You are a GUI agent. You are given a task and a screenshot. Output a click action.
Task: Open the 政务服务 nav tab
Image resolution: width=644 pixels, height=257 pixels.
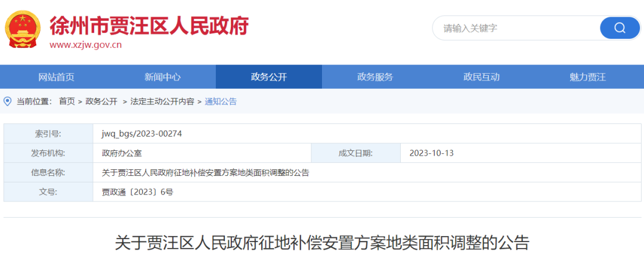(375, 77)
